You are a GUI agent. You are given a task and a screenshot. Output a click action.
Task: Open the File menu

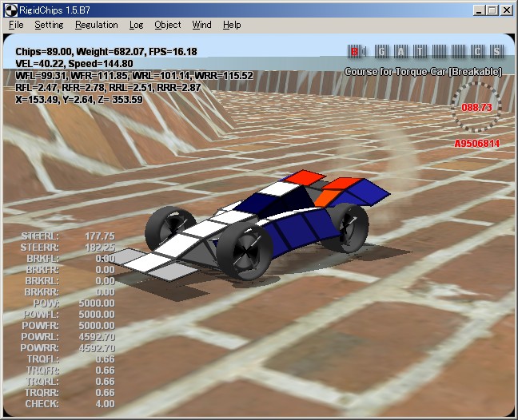[16, 25]
